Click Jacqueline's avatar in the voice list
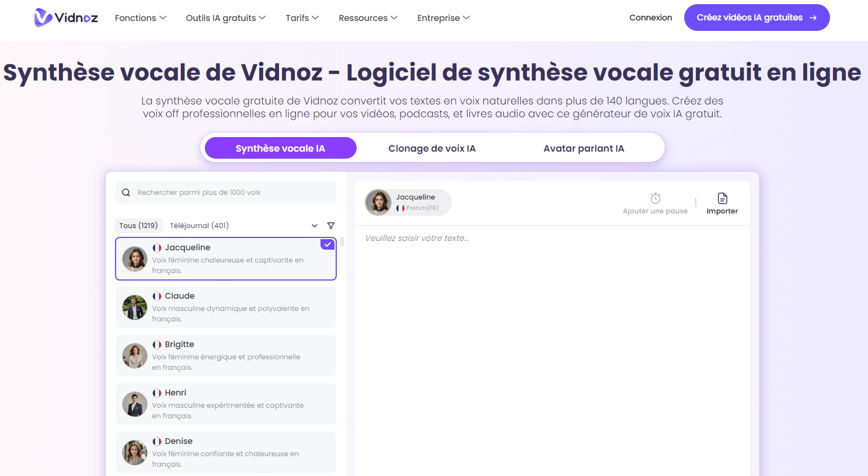868x476 pixels. pos(135,259)
